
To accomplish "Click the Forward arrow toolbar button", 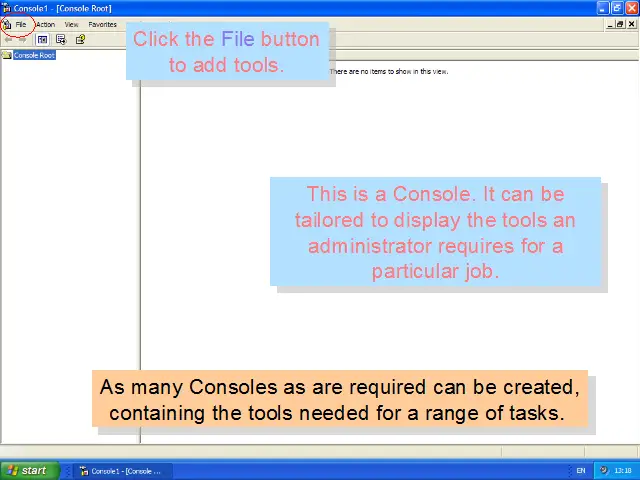I will tap(22, 40).
